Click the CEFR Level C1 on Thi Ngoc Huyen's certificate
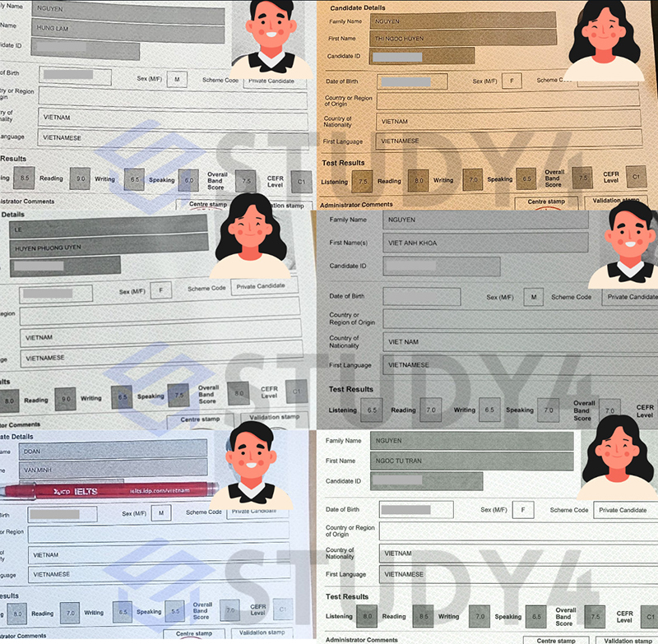Viewport: 658px width, 644px height. tap(636, 177)
